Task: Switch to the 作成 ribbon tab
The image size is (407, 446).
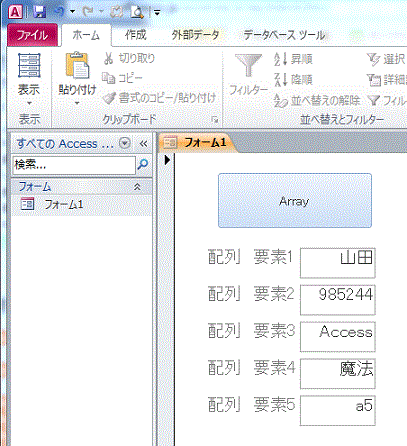Action: [x=135, y=35]
